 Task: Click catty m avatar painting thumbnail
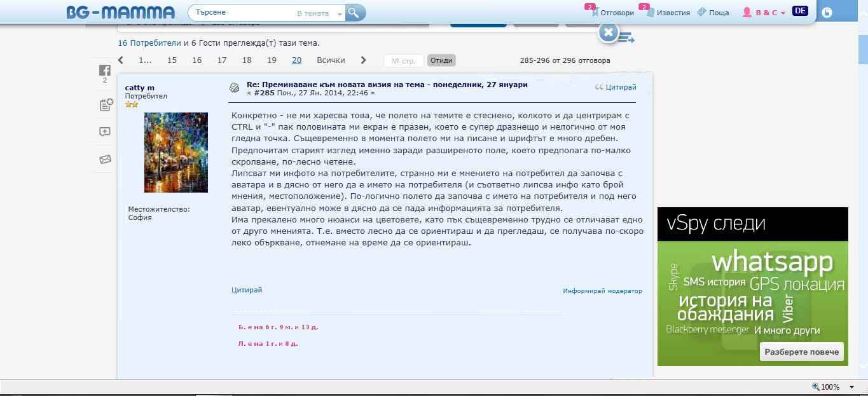click(x=176, y=153)
